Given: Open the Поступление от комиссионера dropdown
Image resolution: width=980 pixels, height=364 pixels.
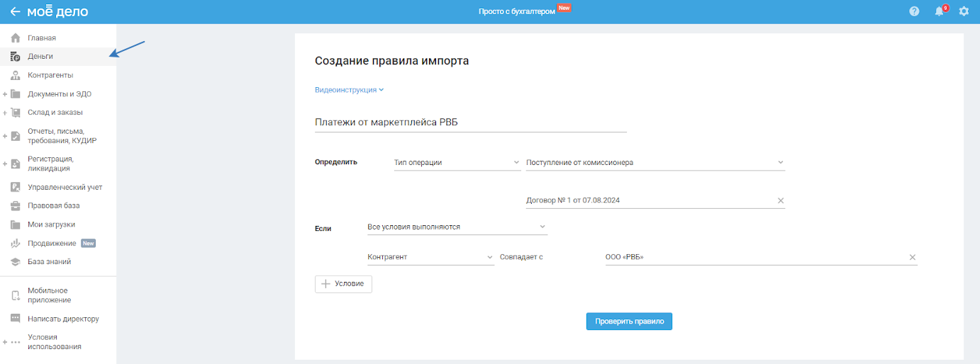Looking at the screenshot, I should [x=655, y=162].
